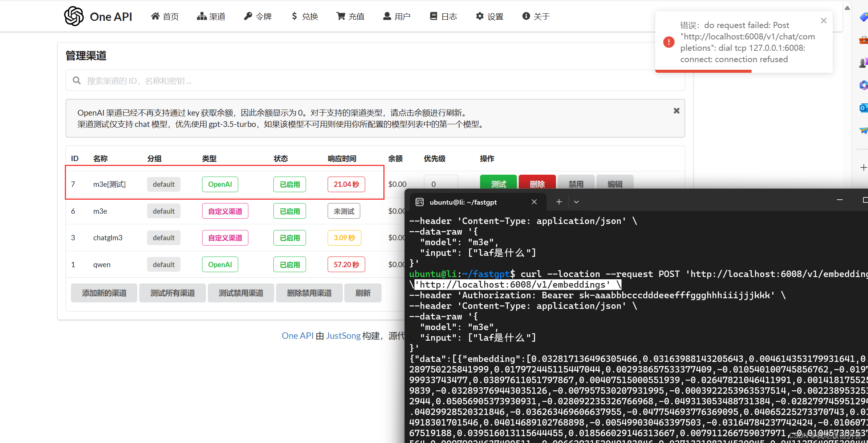Dismiss the OpenAI channel notice banner
The image size is (868, 443).
[677, 111]
